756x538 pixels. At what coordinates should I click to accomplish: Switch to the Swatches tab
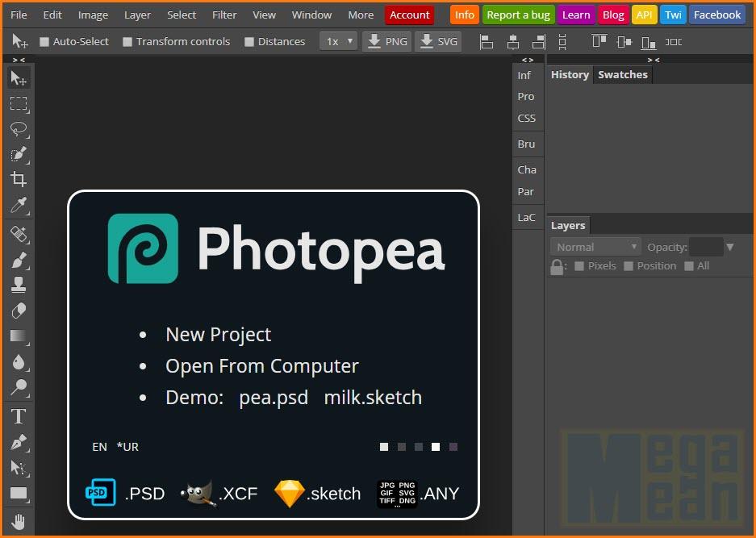coord(622,74)
